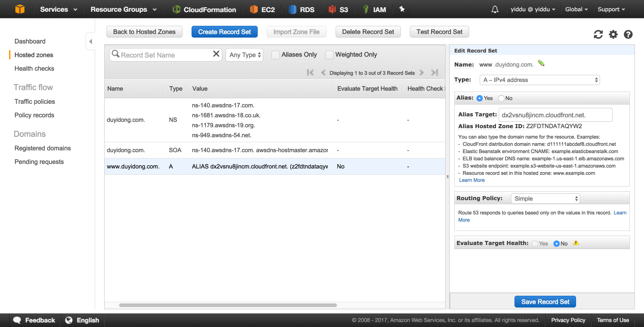Click Save Record Set button
This screenshot has height=327, width=644.
pyautogui.click(x=545, y=302)
